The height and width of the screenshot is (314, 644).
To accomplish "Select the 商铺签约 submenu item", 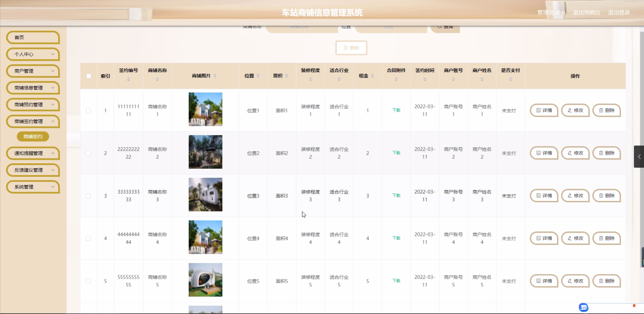I will tap(33, 137).
